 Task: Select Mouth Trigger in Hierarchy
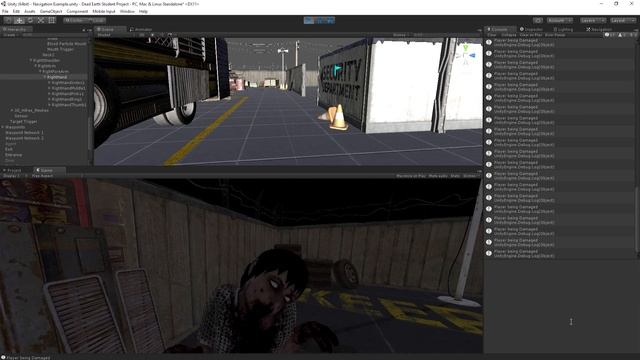60,49
